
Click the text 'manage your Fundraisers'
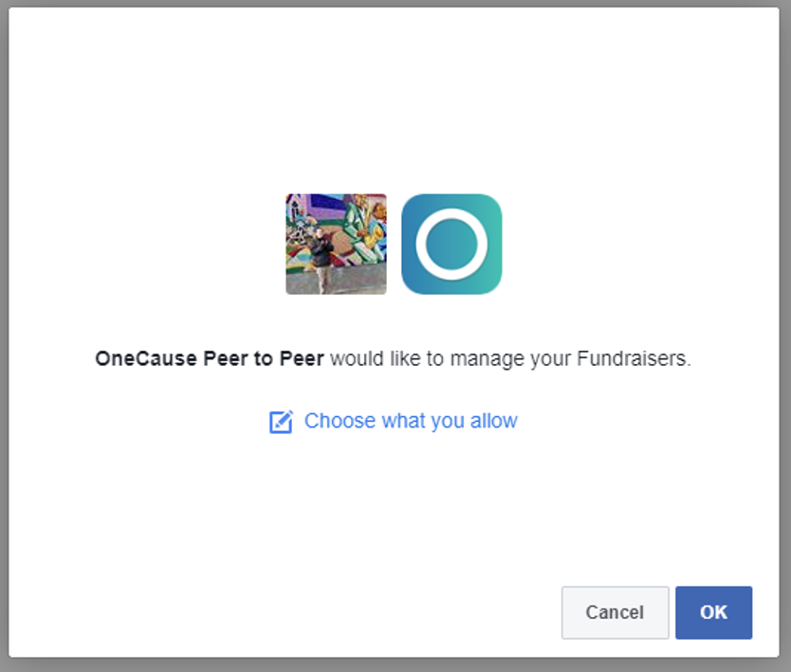point(570,359)
